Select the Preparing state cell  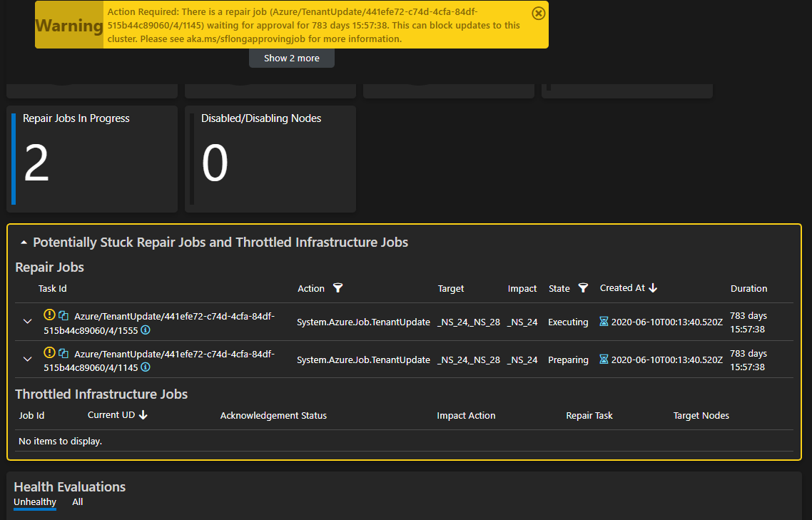(x=568, y=360)
